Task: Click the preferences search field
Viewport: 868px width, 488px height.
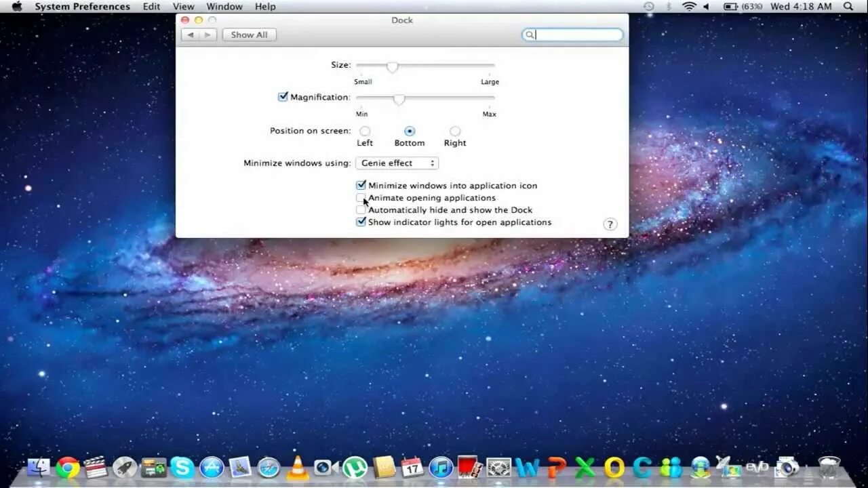Action: (572, 35)
